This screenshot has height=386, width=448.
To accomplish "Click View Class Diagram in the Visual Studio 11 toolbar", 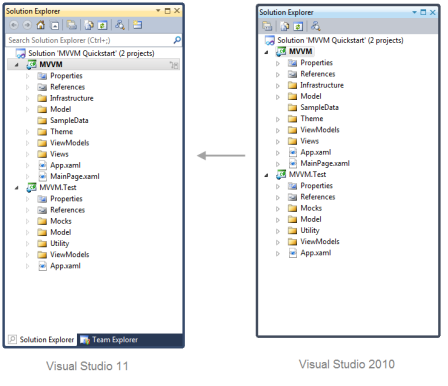I will [x=120, y=25].
